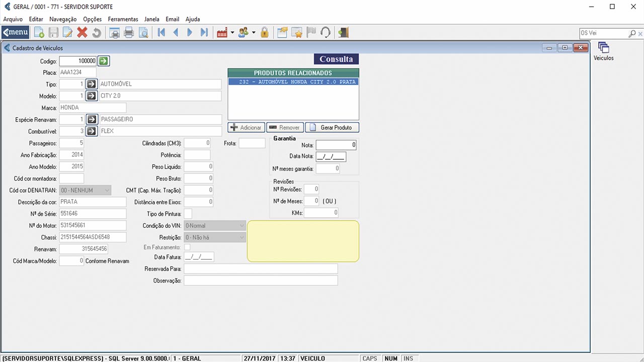Open print setup window icon

[x=115, y=33]
